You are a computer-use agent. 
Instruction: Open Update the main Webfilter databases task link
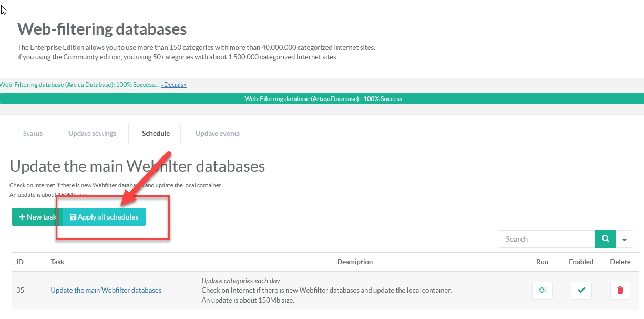106,291
